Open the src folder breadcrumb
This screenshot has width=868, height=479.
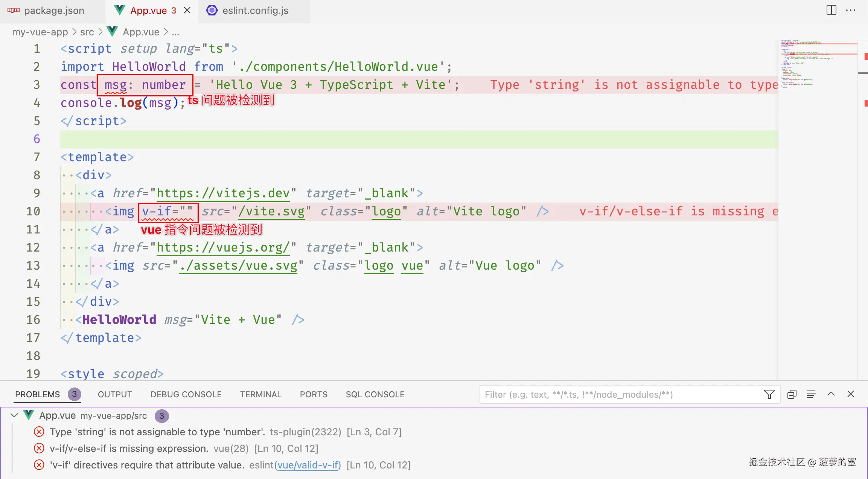(x=87, y=32)
